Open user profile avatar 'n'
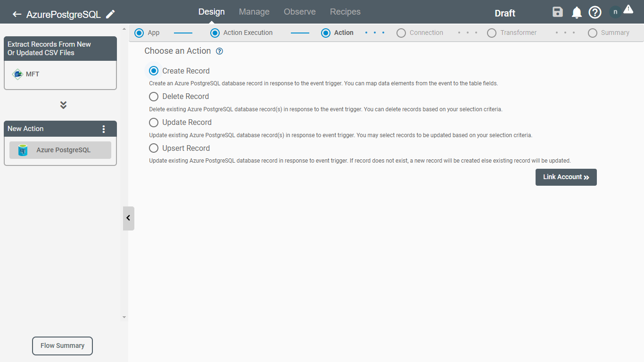 (615, 12)
